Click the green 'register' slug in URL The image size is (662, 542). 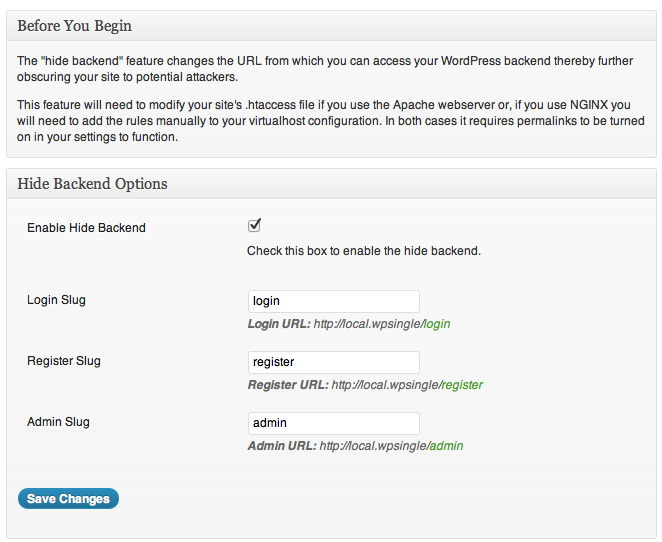(x=462, y=385)
